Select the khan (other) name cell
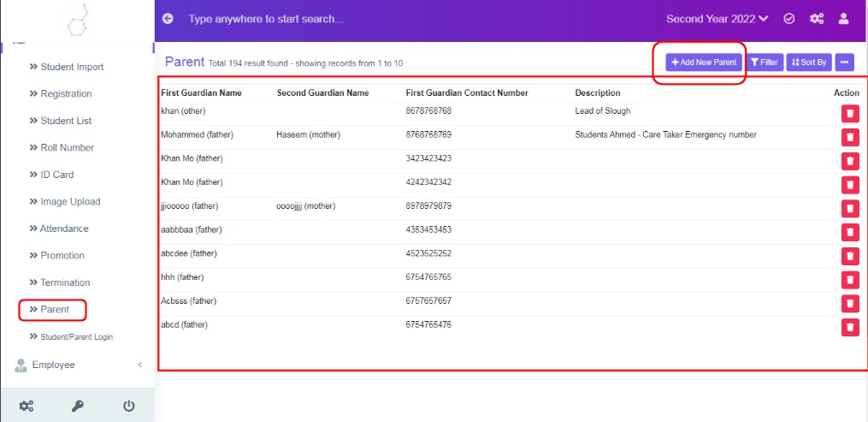Viewport: 868px width, 422px height. (183, 110)
